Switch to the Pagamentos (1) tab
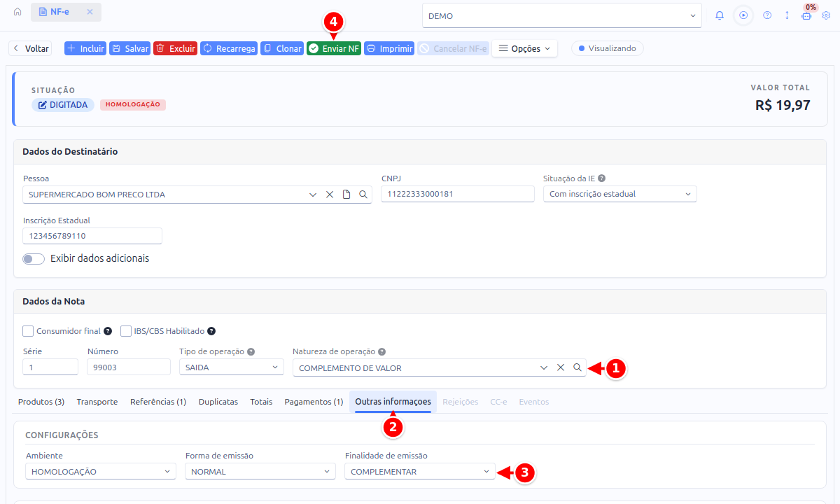The width and height of the screenshot is (840, 504). coord(314,402)
